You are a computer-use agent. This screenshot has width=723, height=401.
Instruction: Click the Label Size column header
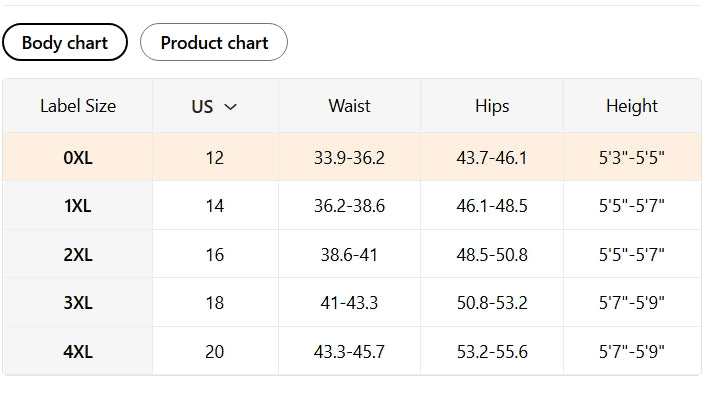pyautogui.click(x=78, y=106)
